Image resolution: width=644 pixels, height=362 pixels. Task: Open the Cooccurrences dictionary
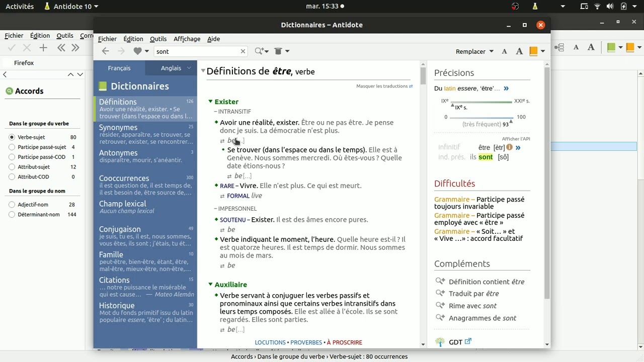click(145, 185)
